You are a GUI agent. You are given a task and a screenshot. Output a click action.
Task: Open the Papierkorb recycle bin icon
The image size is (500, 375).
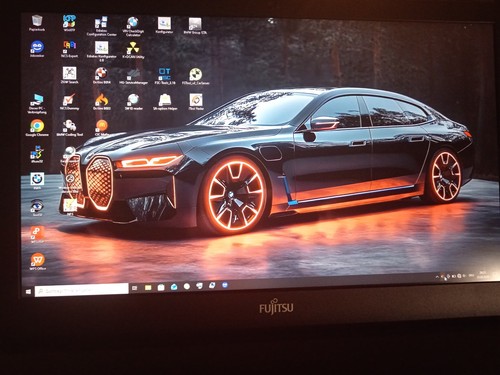click(x=37, y=23)
